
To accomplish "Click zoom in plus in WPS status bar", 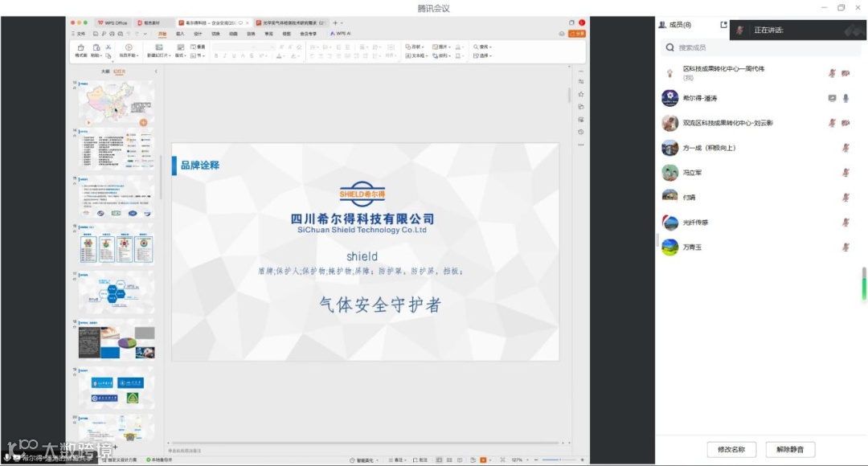I will click(582, 460).
